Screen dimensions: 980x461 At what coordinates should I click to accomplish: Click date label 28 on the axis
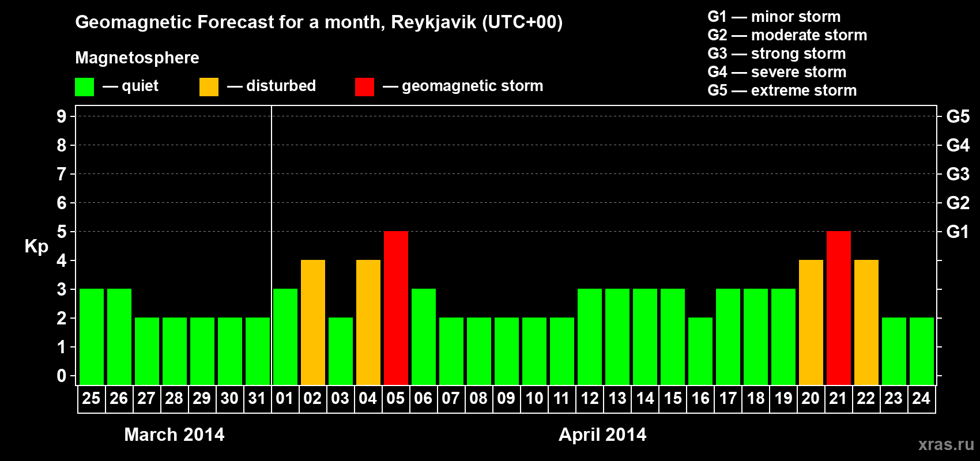[174, 398]
